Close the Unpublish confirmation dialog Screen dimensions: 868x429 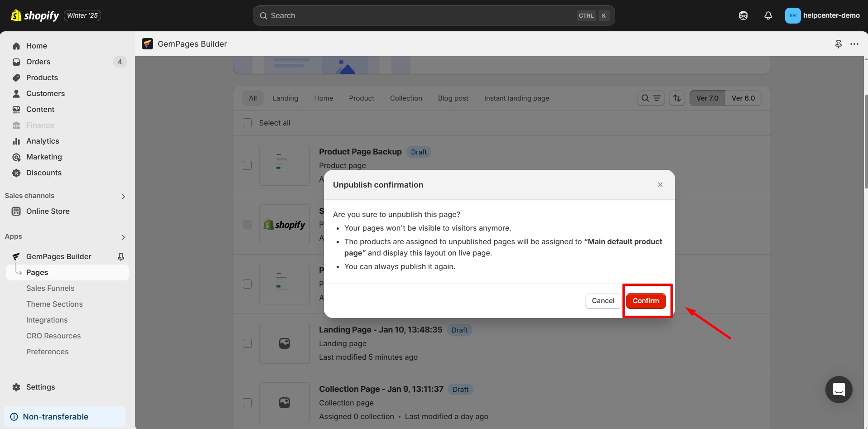coord(660,185)
